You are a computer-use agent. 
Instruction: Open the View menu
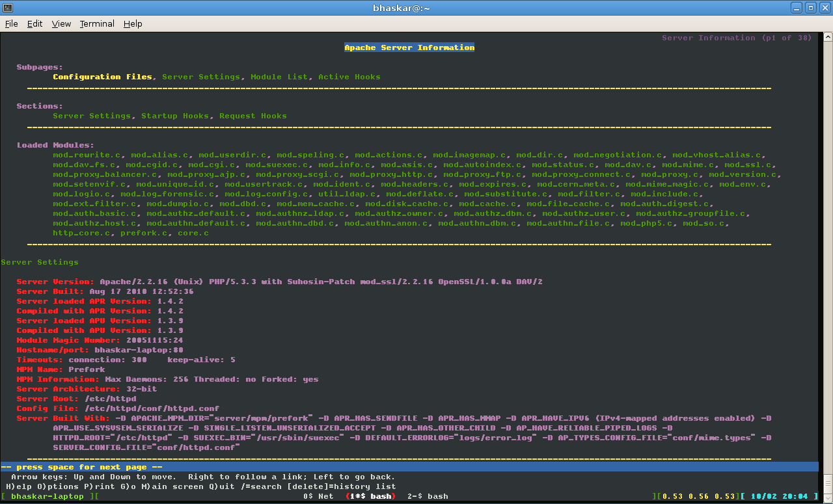tap(61, 23)
